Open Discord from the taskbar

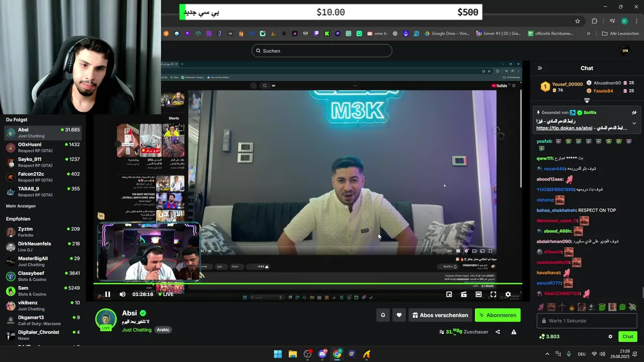(323, 354)
